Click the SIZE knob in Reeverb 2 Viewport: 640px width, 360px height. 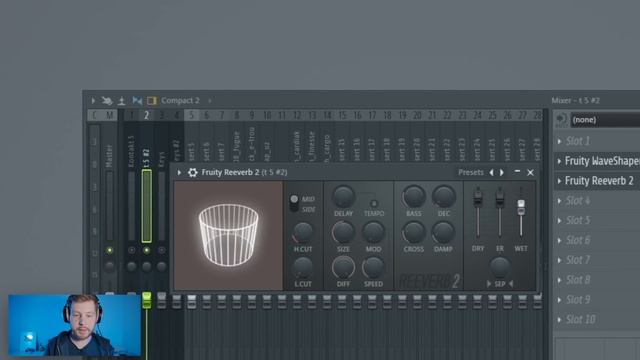pos(343,232)
